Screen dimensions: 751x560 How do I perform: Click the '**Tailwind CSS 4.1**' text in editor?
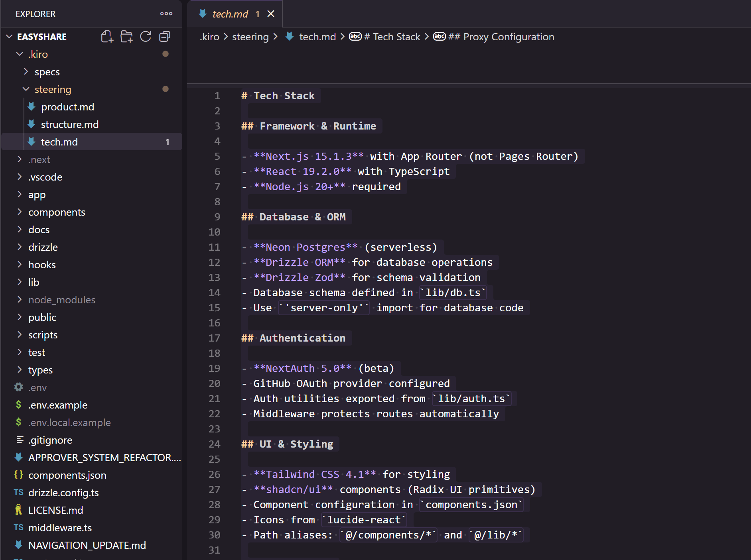pos(315,474)
